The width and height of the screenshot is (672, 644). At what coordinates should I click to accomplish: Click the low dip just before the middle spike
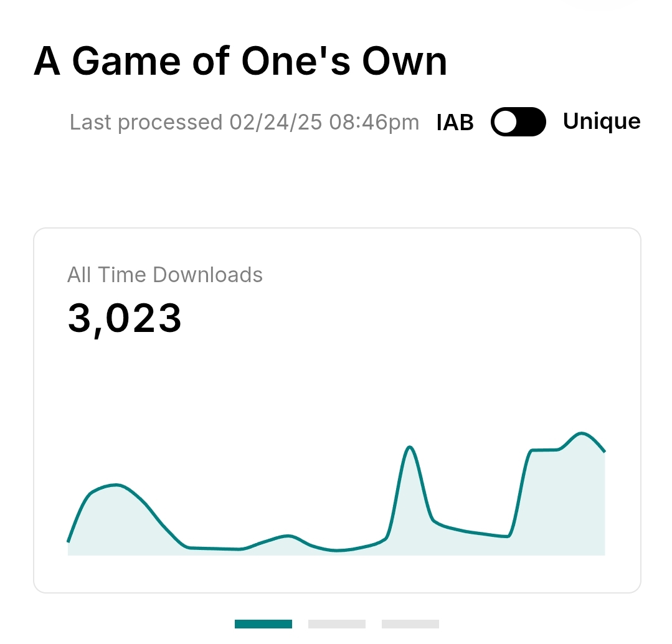[338, 551]
